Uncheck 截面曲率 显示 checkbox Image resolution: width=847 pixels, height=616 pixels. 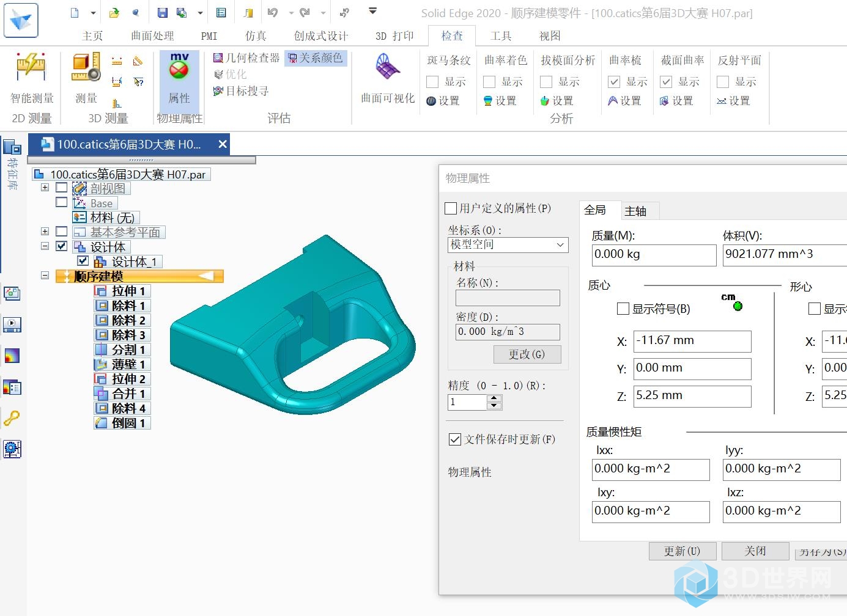pyautogui.click(x=666, y=82)
